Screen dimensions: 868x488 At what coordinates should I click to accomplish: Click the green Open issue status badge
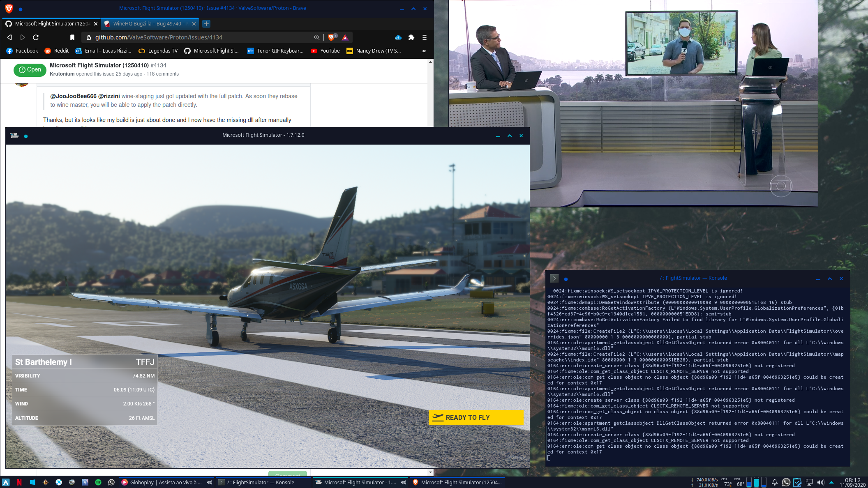30,70
